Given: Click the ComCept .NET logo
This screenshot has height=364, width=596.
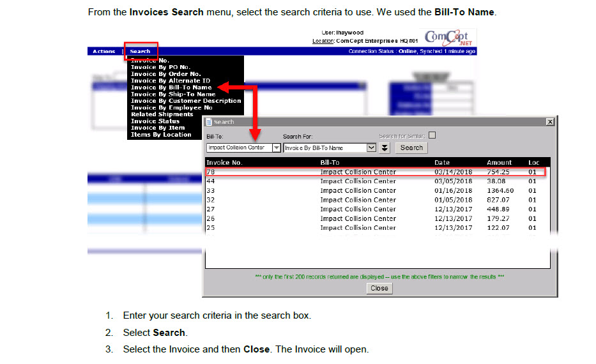Looking at the screenshot, I should click(x=449, y=37).
